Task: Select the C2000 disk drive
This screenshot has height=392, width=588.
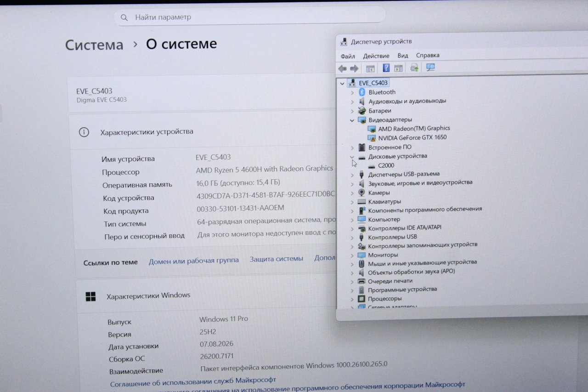Action: click(x=386, y=165)
